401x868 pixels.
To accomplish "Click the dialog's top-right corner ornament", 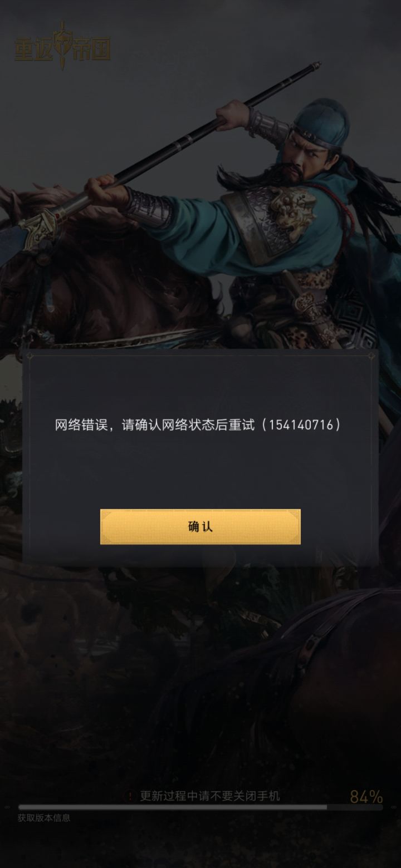I will click(x=371, y=356).
